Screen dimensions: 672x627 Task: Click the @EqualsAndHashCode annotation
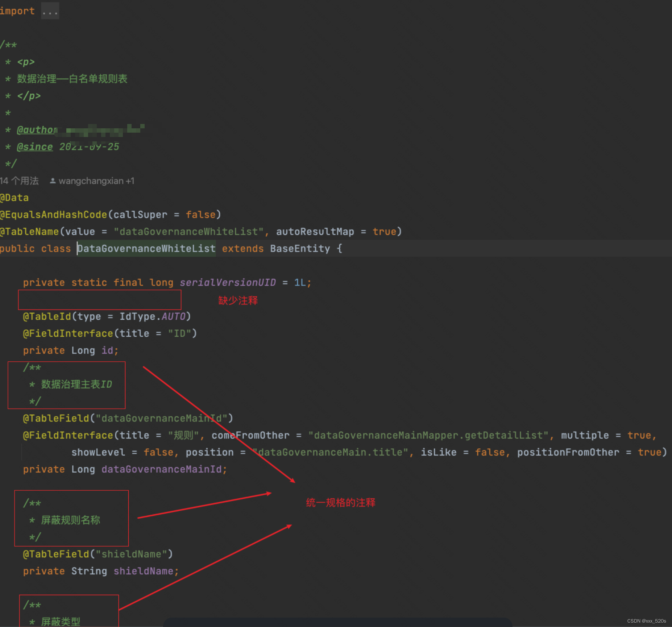click(54, 215)
